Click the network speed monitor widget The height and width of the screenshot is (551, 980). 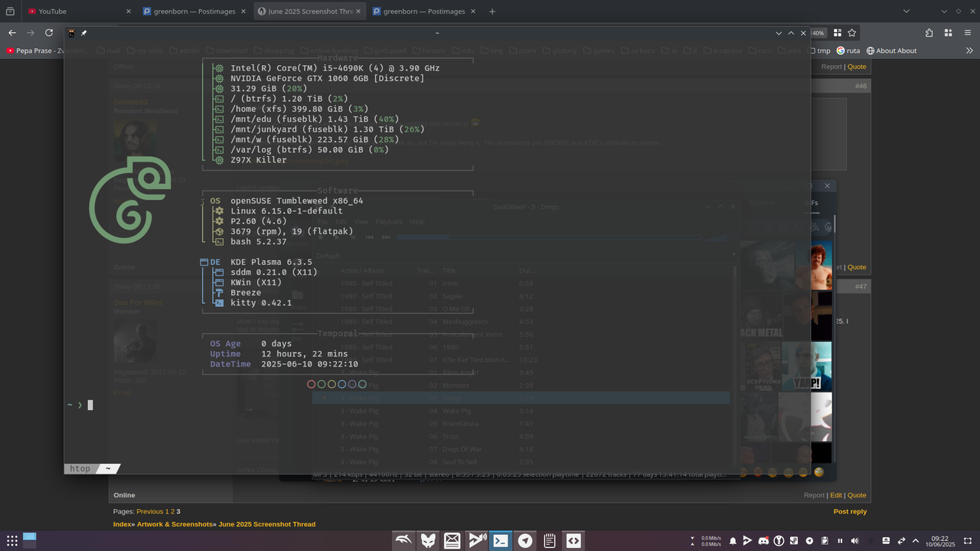[x=705, y=541]
